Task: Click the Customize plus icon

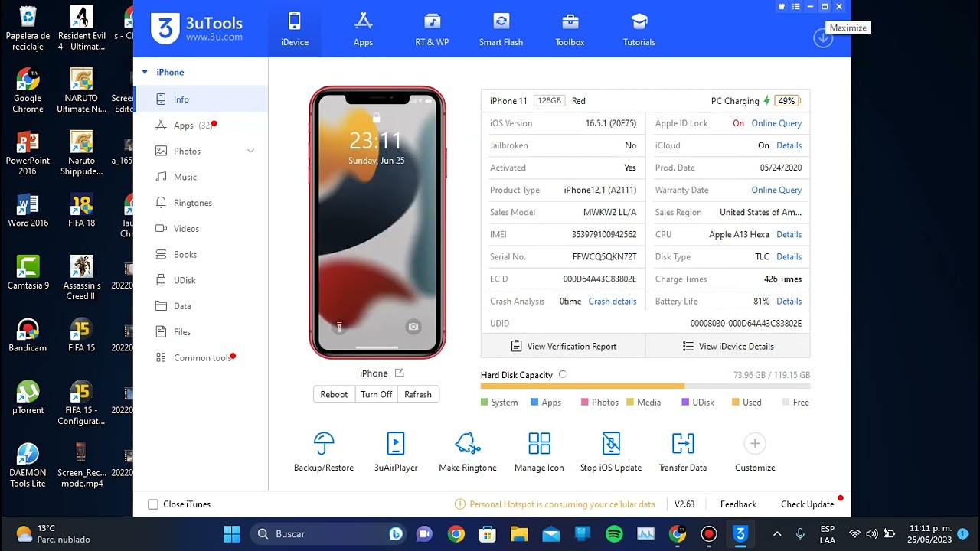Action: 755,444
